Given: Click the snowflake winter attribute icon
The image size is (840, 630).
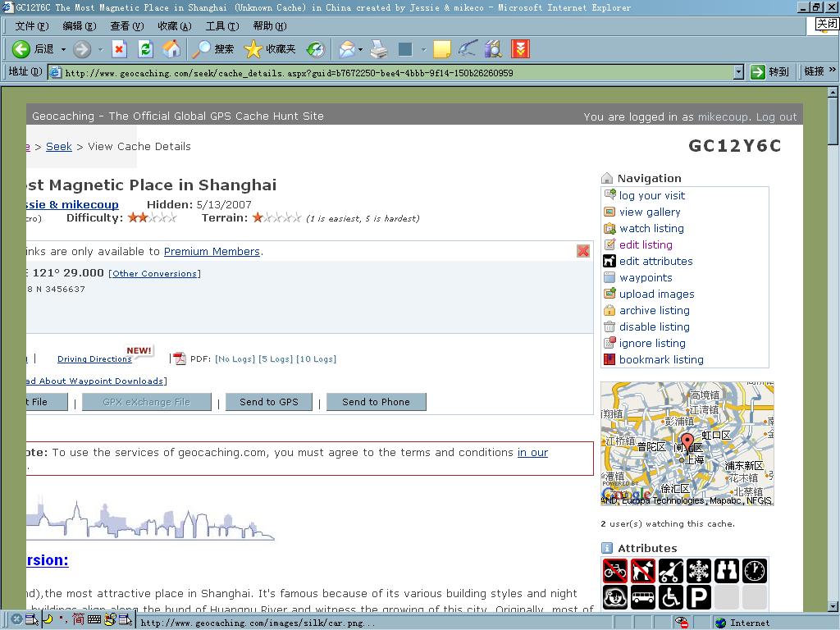Looking at the screenshot, I should click(x=699, y=571).
